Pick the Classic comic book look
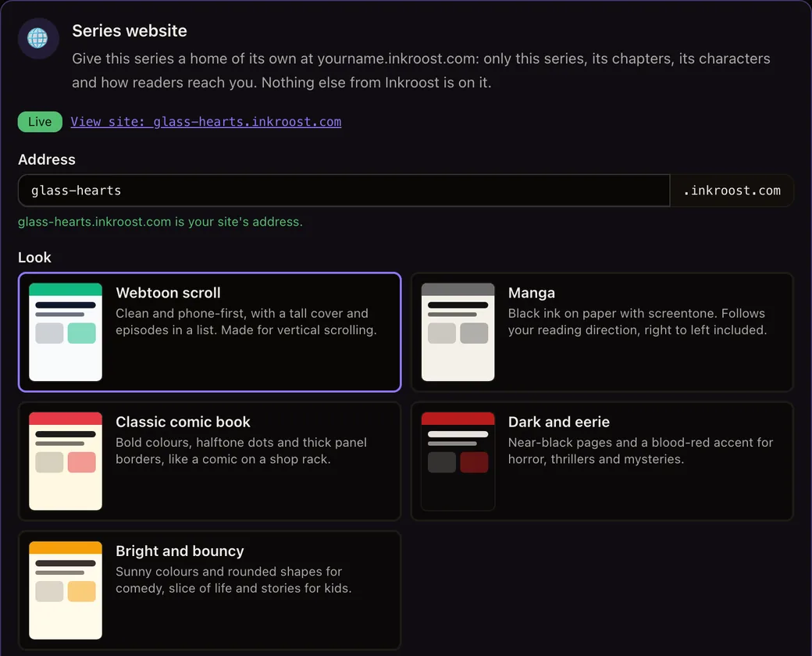 (x=210, y=462)
